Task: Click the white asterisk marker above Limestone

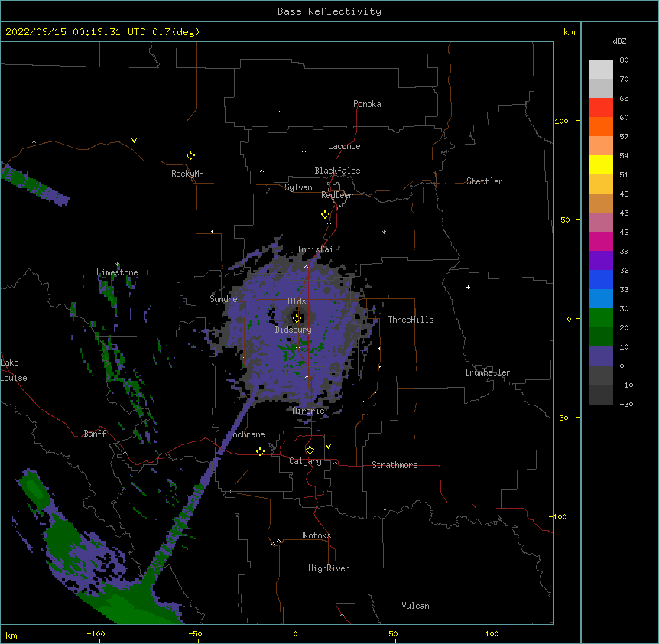Action: (x=118, y=265)
